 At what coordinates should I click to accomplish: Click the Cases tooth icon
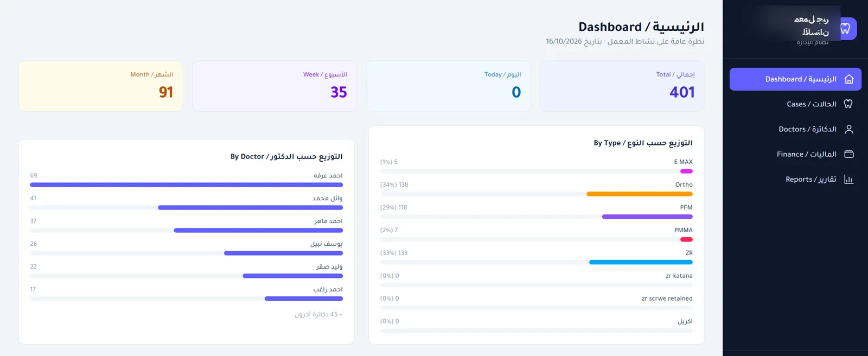848,104
